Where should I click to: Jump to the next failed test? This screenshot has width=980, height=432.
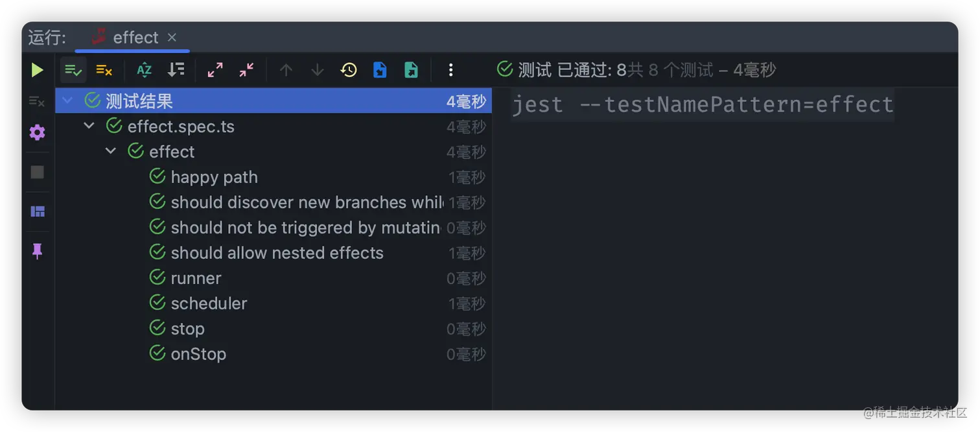(316, 69)
